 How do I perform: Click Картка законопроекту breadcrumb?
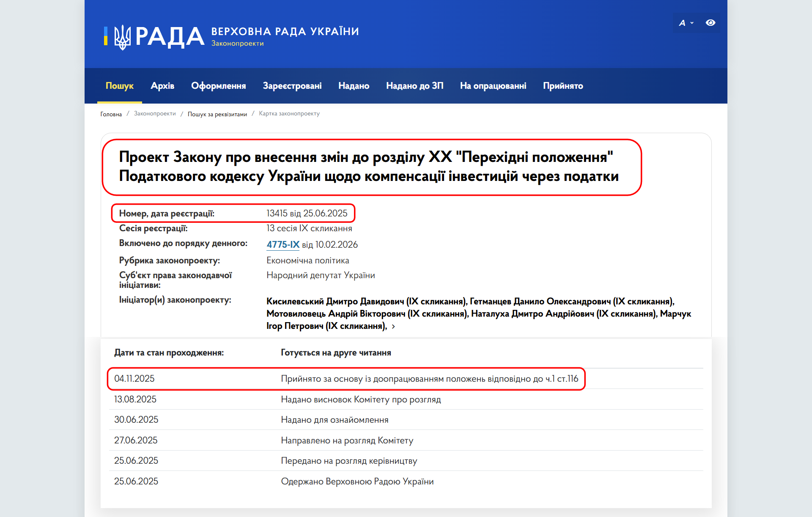click(289, 114)
